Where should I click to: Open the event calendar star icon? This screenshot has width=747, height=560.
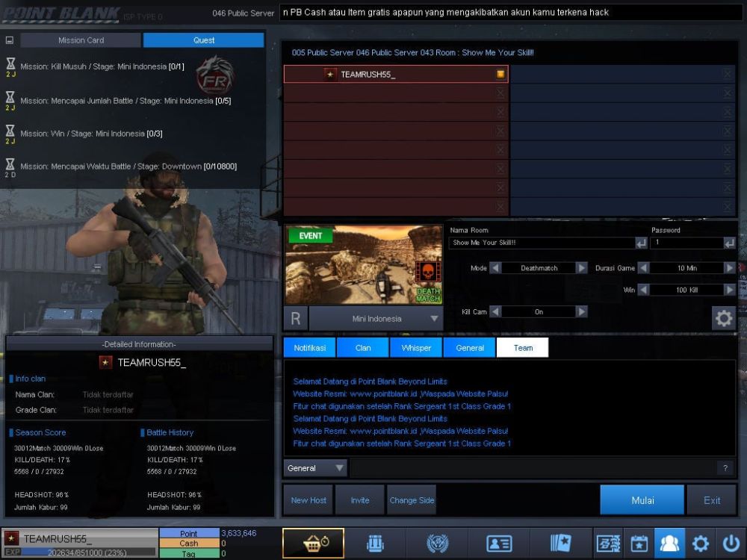pyautogui.click(x=639, y=544)
